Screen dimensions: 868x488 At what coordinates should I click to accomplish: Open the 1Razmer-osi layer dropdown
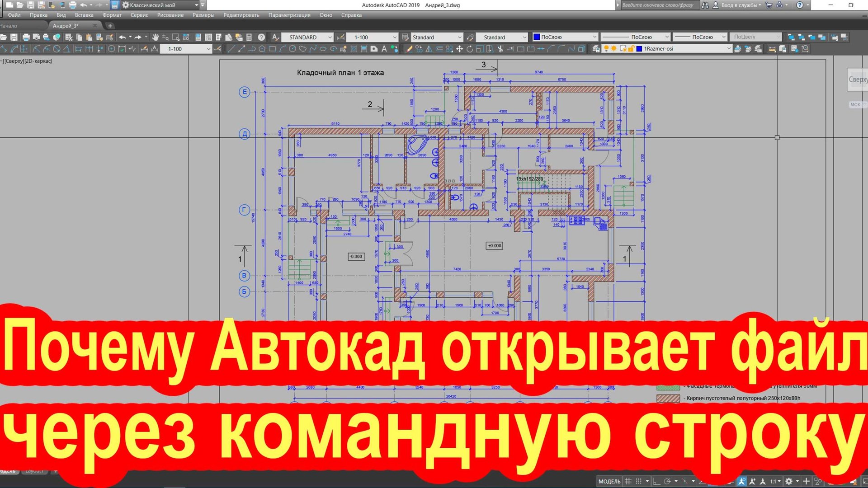tap(729, 49)
